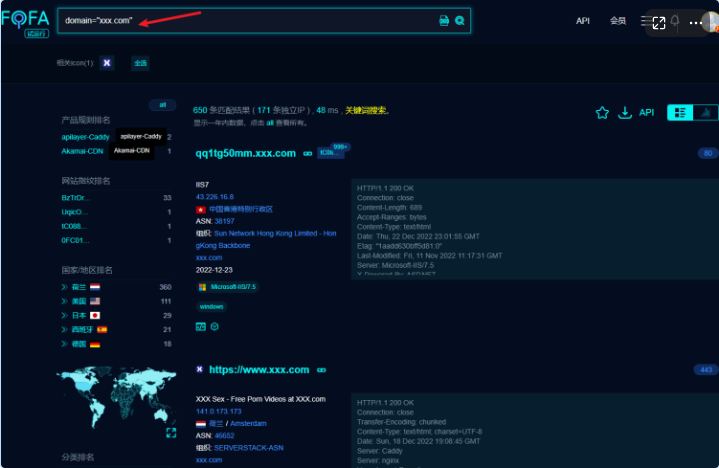719x468 pixels.
Task: Open the regex icon beside the search magnifier
Action: [x=444, y=21]
